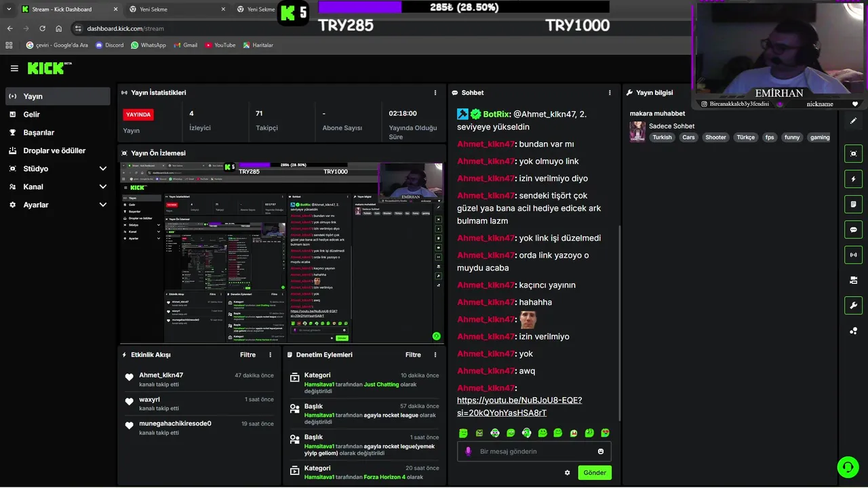Open Filtre in Etkinlik Akışı panel

pos(248,354)
